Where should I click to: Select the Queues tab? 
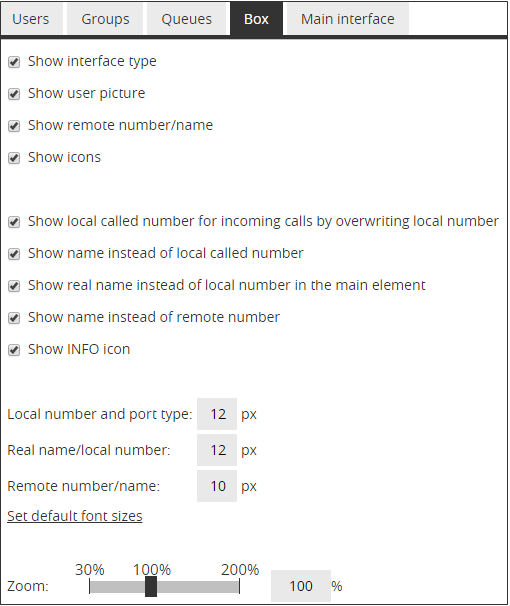click(187, 19)
